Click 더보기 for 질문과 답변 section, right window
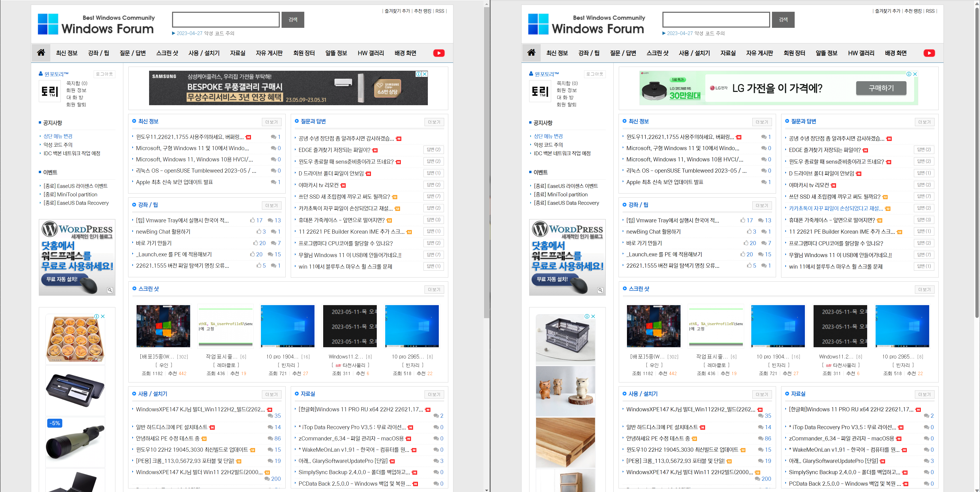The height and width of the screenshot is (492, 980). 924,122
